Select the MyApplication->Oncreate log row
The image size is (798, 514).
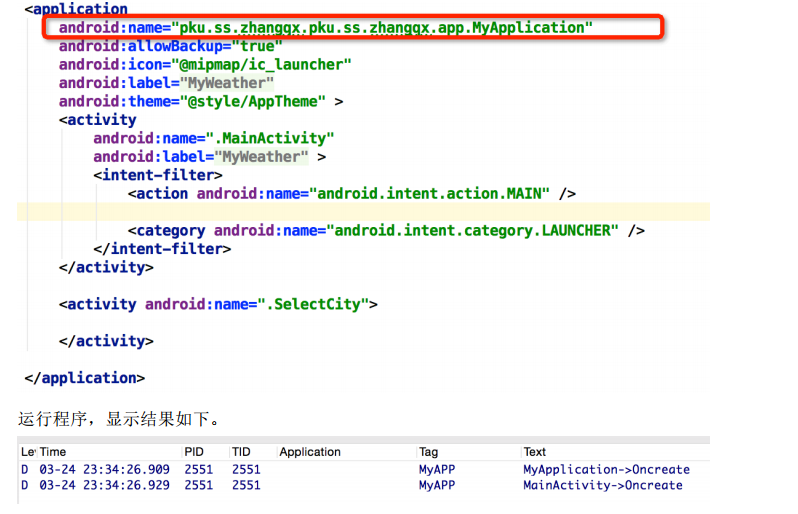click(x=605, y=469)
